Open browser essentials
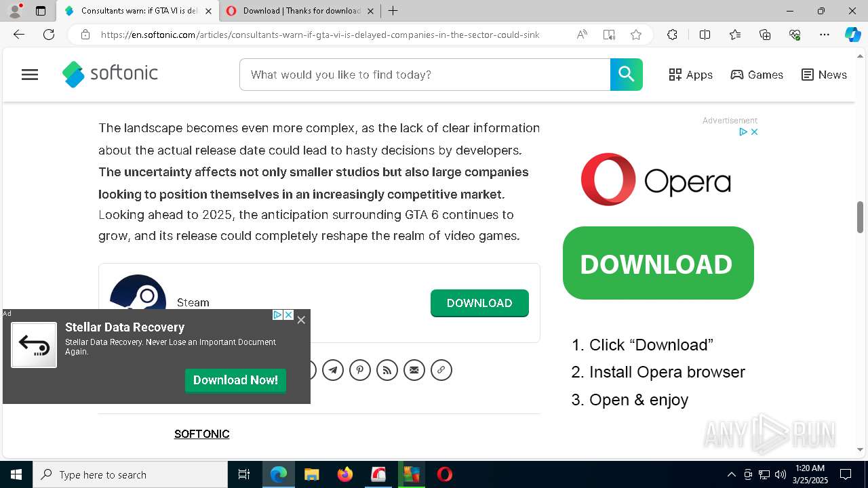This screenshot has width=868, height=488. pyautogui.click(x=795, y=35)
